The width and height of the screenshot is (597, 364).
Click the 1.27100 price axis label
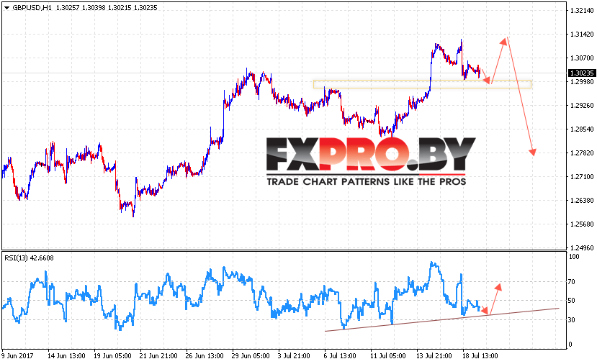(582, 176)
